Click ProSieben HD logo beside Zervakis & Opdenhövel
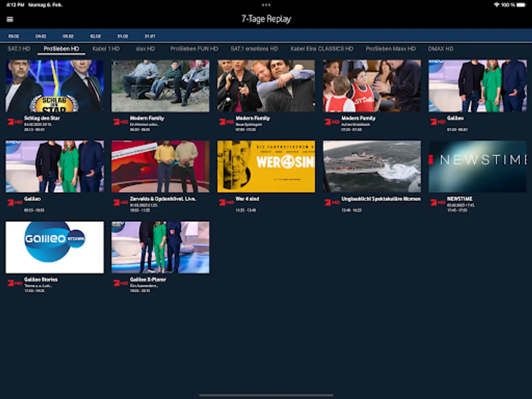Screen dimensions: 532x399 pos(121,202)
